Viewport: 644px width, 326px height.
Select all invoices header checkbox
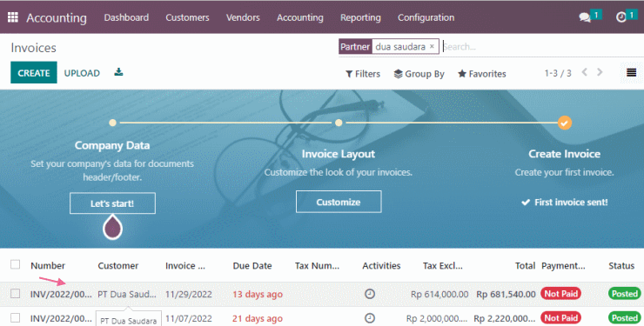pyautogui.click(x=15, y=264)
